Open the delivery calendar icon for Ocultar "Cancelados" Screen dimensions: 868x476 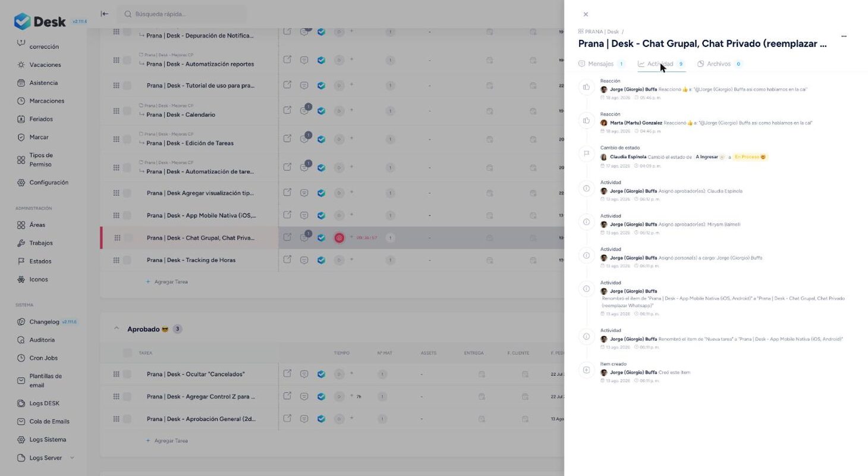[482, 374]
